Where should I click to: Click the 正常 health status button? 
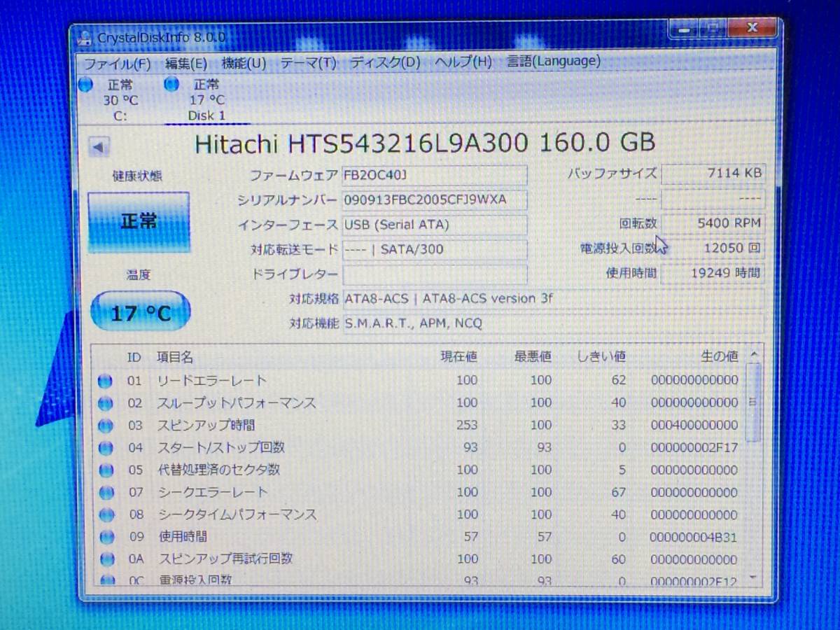point(139,220)
